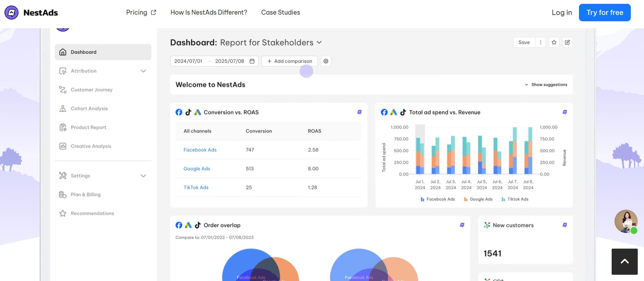Click the Plan & Billing icon
Viewport: 644px width, 281px height.
[63, 195]
